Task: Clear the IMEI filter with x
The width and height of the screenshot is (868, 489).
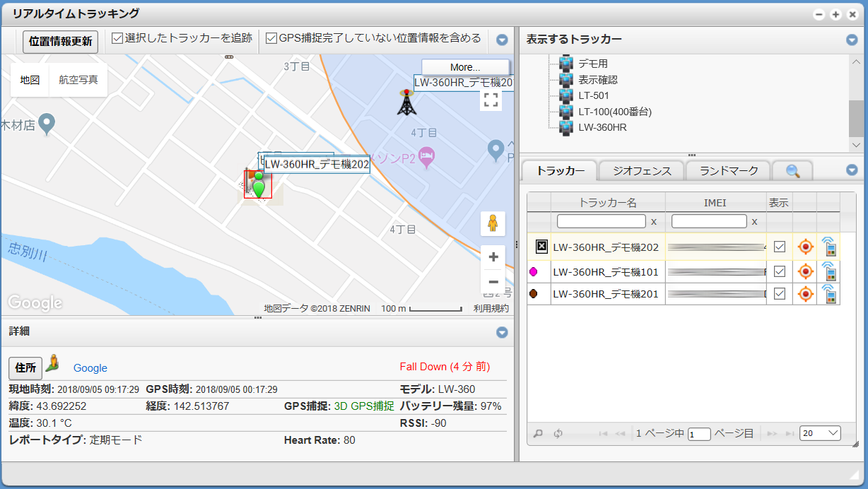Action: click(x=754, y=222)
